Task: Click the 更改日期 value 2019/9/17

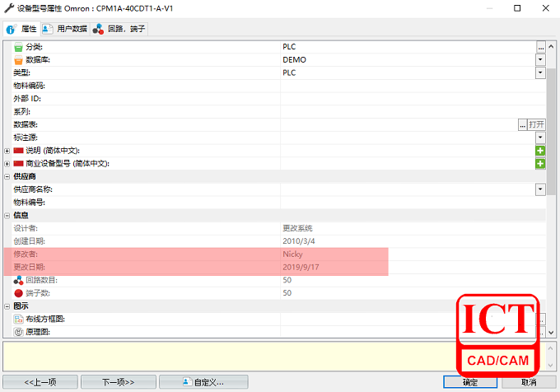Action: coord(301,267)
